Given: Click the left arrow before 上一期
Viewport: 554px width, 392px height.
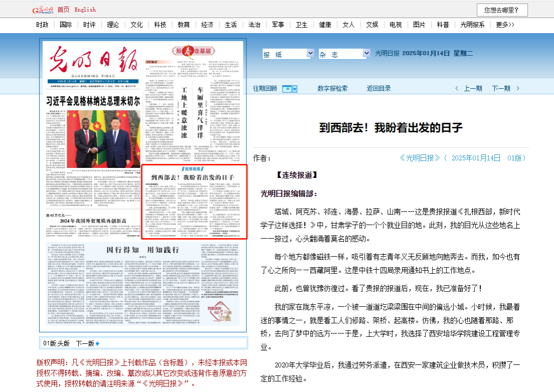Looking at the screenshot, I should pyautogui.click(x=456, y=89).
